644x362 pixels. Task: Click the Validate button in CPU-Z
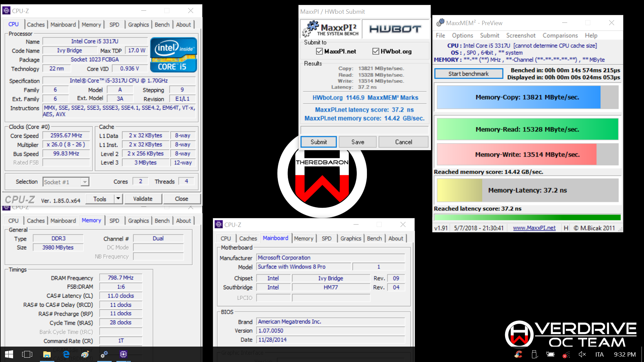click(143, 199)
